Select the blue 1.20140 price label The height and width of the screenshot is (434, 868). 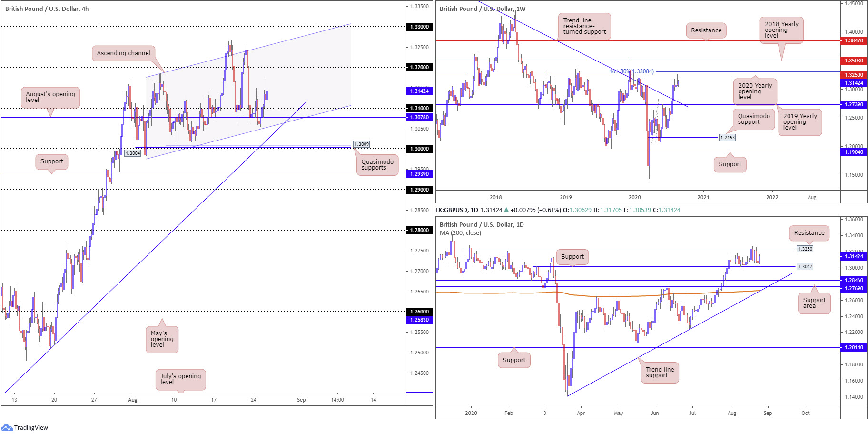point(854,347)
